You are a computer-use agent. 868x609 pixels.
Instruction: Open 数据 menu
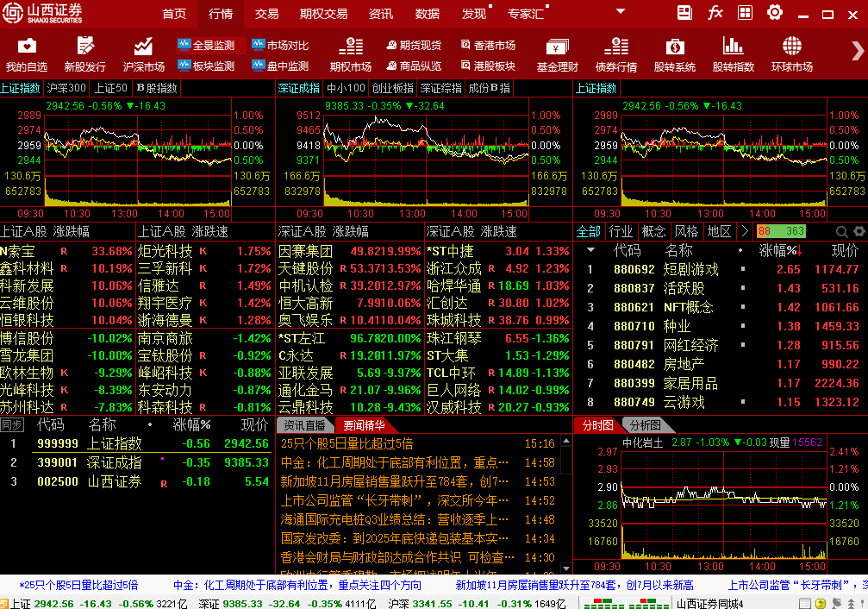(428, 14)
